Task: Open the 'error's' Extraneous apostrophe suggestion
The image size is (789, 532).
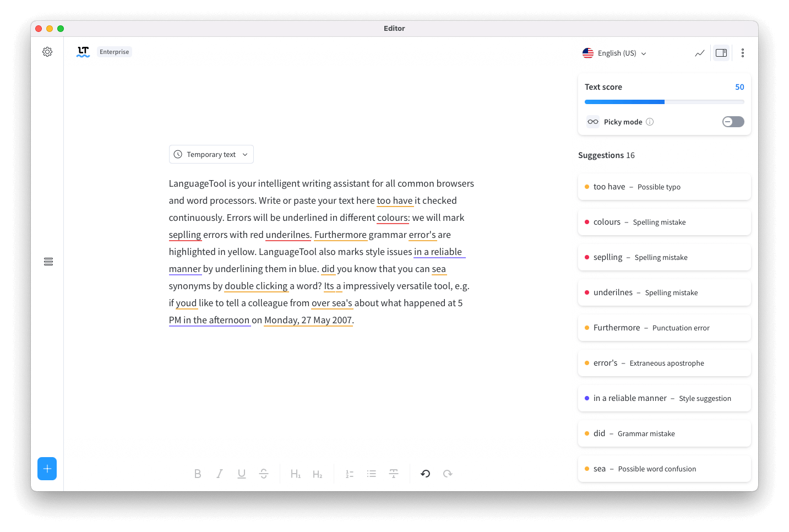Action: click(665, 363)
